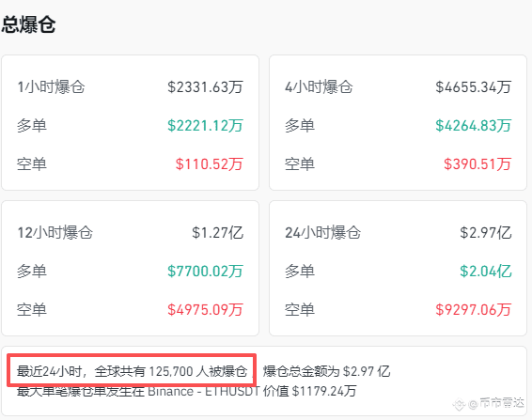532x420 pixels.
Task: Click the $2.97亿 24-hour total in card
Action: (x=486, y=233)
